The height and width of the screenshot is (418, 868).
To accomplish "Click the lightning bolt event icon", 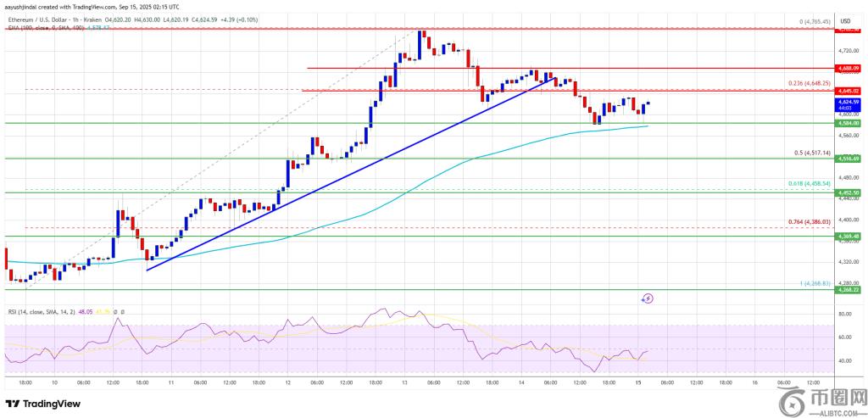I will (x=648, y=298).
